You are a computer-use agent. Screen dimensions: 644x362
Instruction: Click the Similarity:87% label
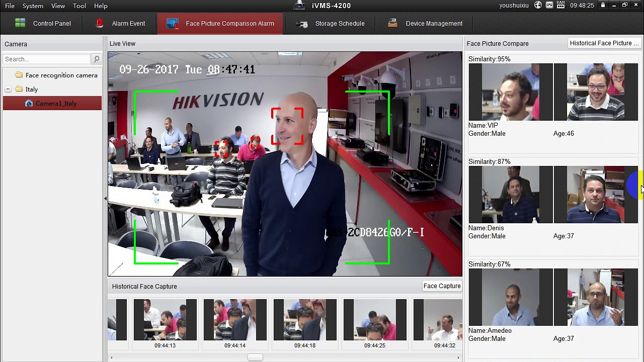[490, 161]
